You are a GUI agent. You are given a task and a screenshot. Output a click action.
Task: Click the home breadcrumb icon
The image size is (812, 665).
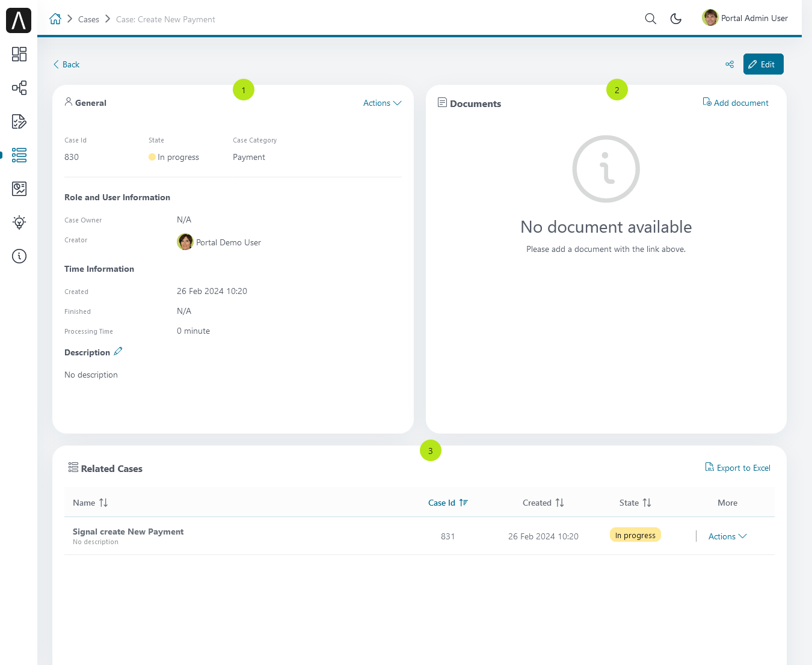[55, 19]
